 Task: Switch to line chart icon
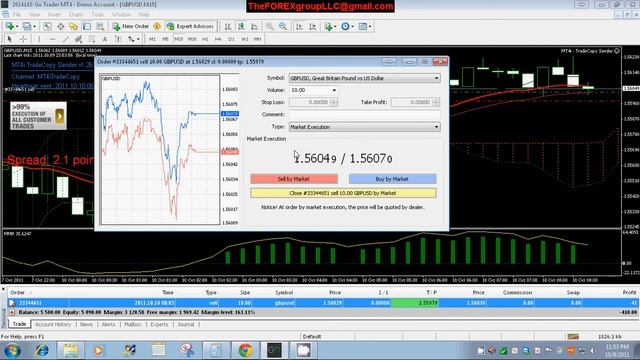point(254,27)
